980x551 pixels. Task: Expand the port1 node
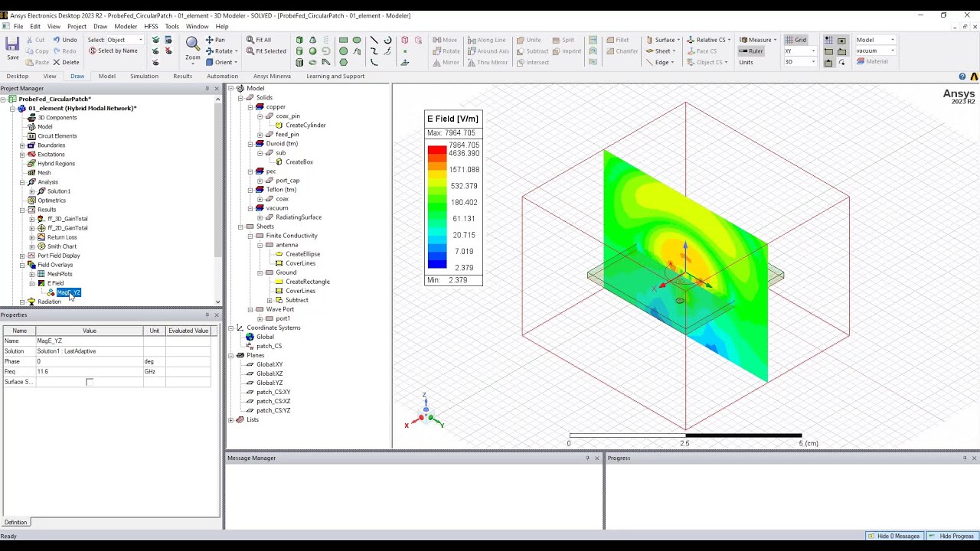[260, 318]
